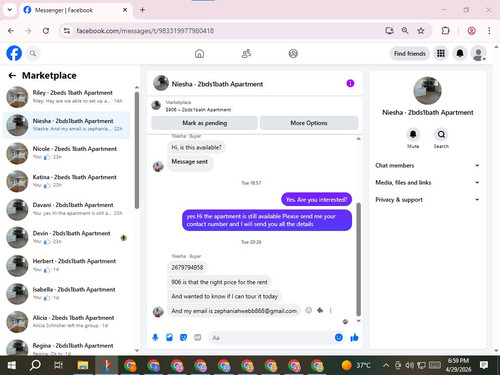This screenshot has height=375, width=500.
Task: Open Task View on the taskbar
Action: (59, 365)
